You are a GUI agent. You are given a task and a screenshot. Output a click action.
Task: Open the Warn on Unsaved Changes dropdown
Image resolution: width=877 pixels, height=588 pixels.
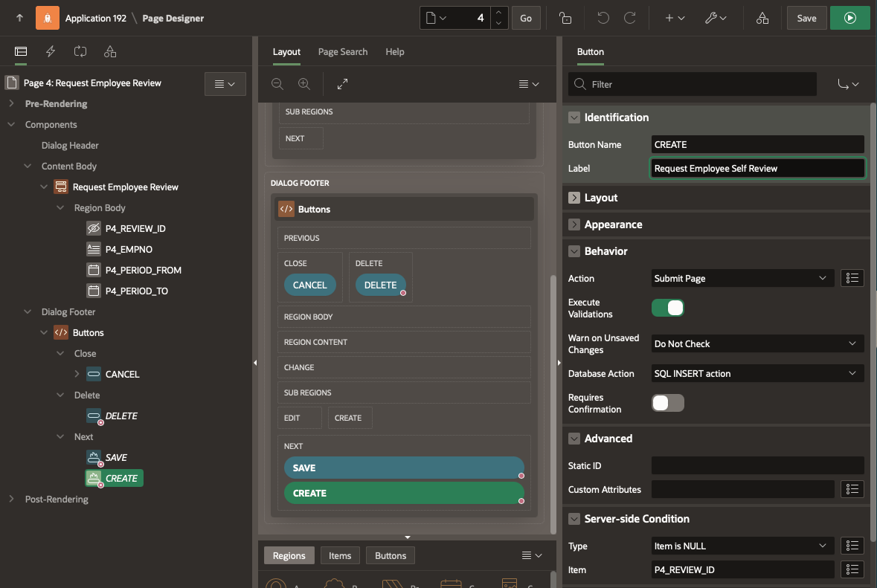point(756,344)
